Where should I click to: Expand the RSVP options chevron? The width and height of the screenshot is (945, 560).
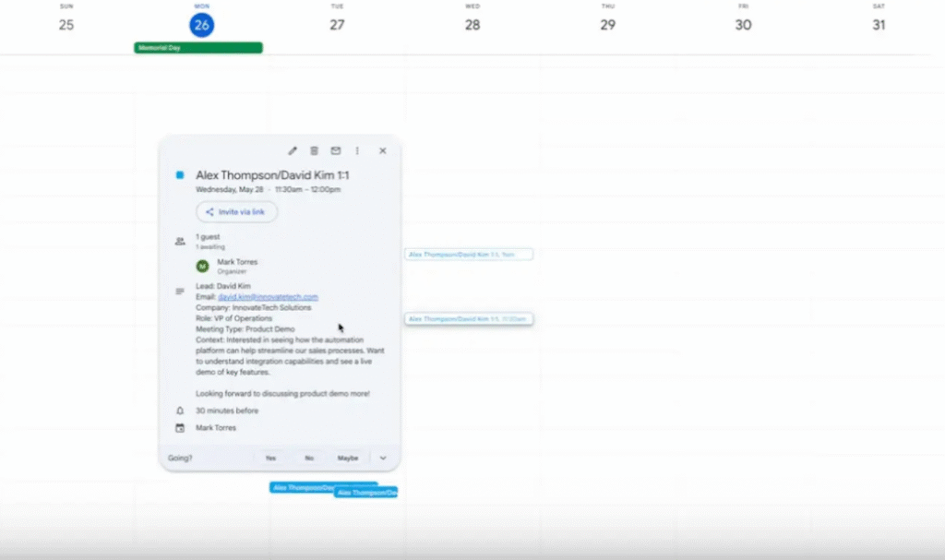pos(383,458)
